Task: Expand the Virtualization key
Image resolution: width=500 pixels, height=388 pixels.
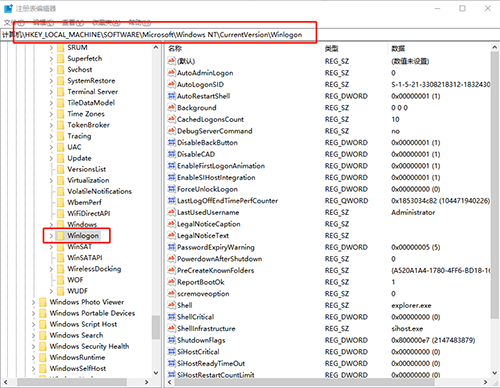Action: click(x=51, y=180)
